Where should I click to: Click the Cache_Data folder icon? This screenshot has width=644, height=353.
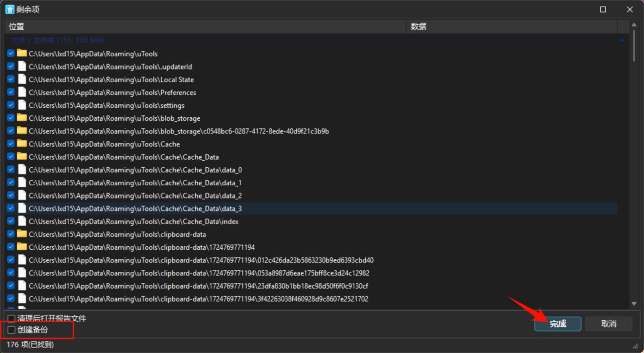pyautogui.click(x=22, y=157)
